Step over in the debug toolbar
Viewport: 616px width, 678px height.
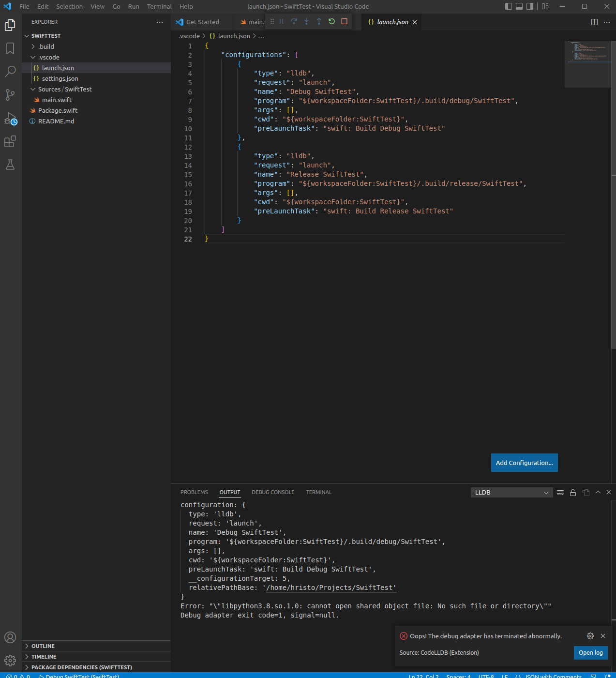tap(294, 21)
